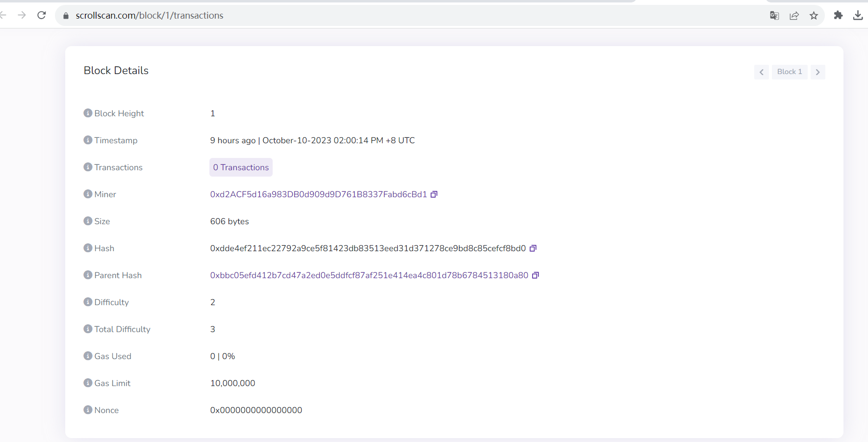Click the Miner info icon

point(88,194)
